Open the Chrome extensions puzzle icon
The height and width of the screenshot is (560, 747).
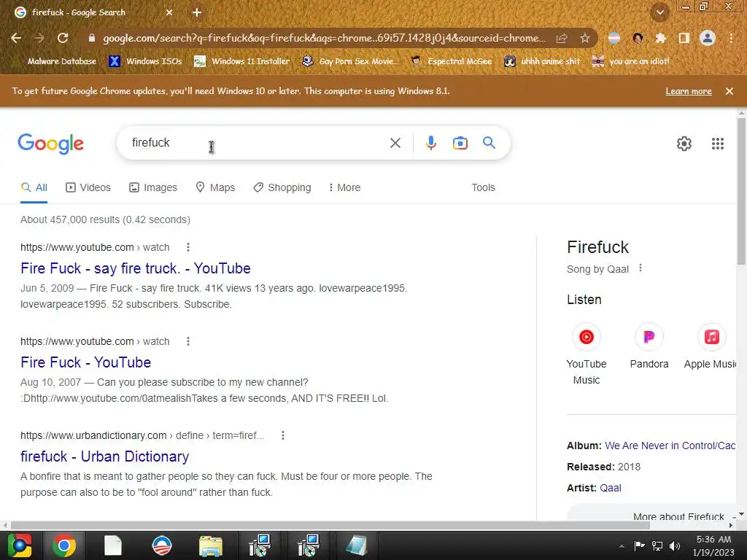pyautogui.click(x=660, y=38)
